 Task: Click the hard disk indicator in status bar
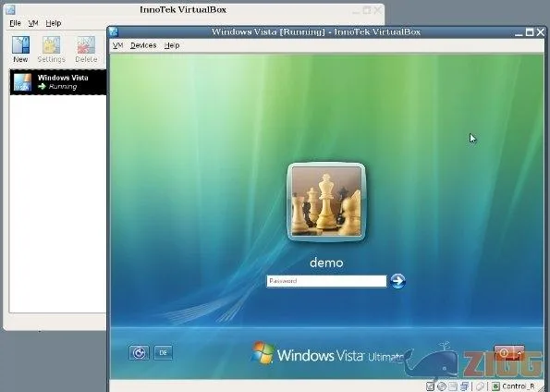[x=431, y=386]
